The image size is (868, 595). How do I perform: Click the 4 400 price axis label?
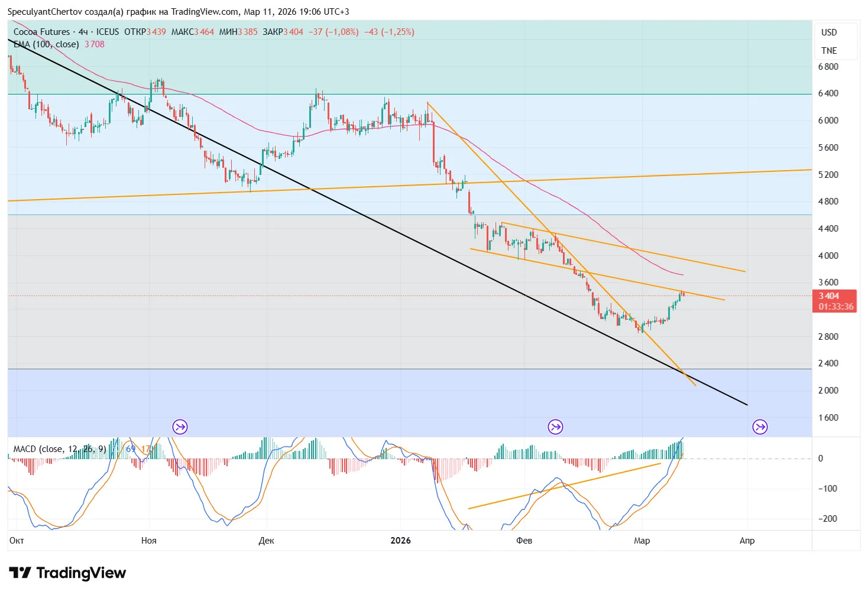pyautogui.click(x=828, y=229)
